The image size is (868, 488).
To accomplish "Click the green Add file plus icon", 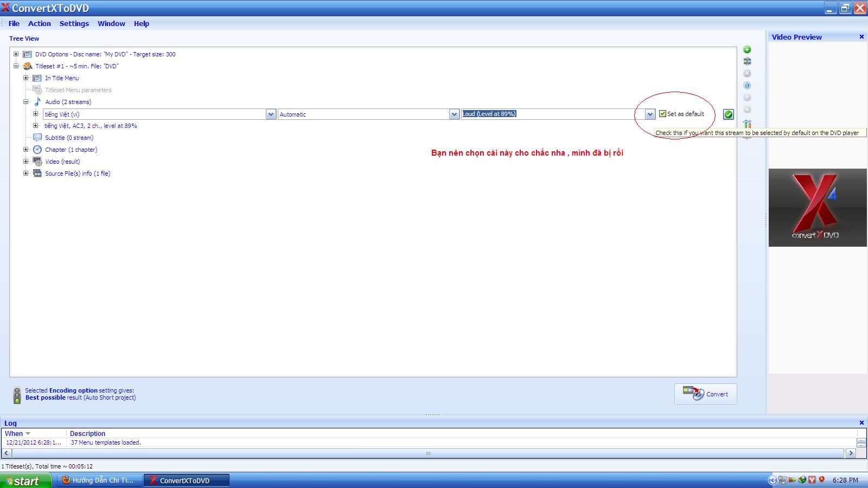I will pyautogui.click(x=747, y=49).
